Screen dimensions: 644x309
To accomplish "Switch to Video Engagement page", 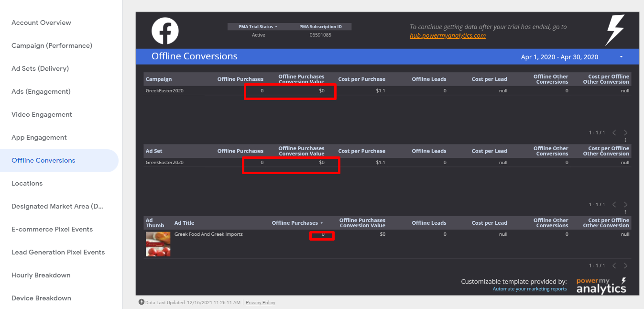I will click(42, 114).
